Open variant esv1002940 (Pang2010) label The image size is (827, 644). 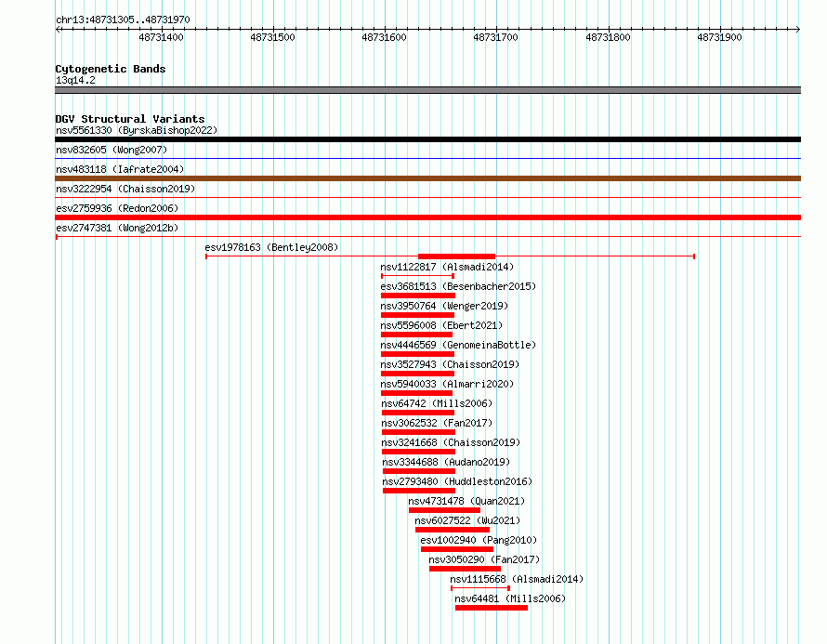(x=479, y=540)
